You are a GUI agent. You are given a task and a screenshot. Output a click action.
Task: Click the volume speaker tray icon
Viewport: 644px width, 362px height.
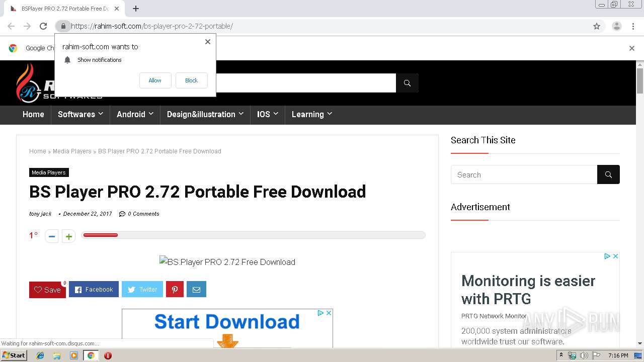[x=584, y=355]
